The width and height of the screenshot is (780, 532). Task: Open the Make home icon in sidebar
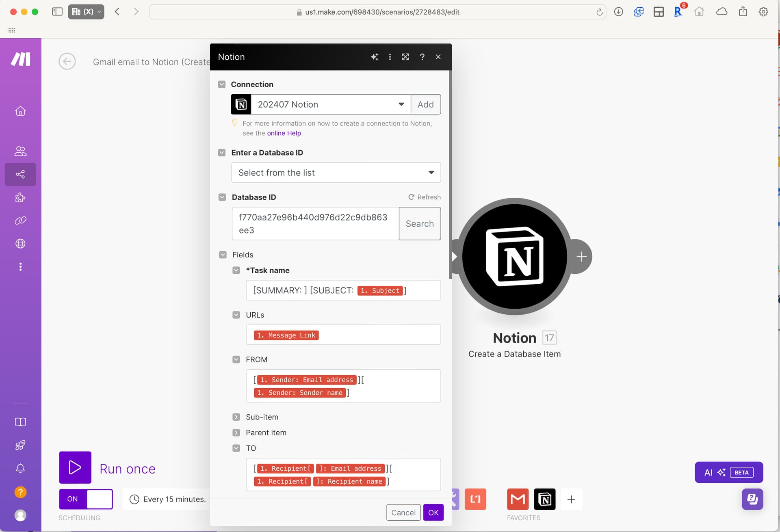pyautogui.click(x=20, y=111)
